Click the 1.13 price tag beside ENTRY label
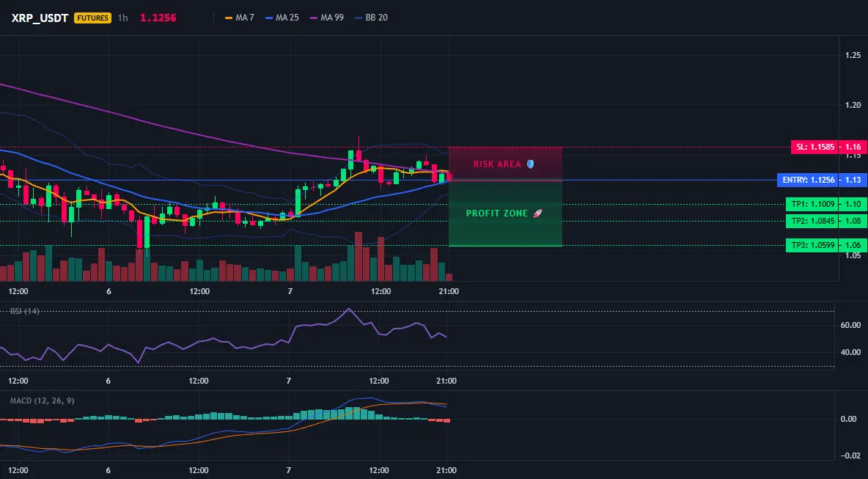 click(x=853, y=180)
